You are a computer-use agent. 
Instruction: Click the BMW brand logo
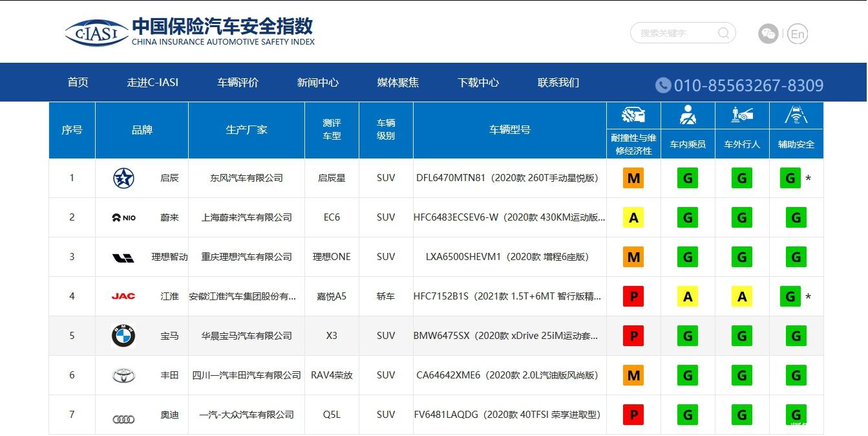(123, 336)
